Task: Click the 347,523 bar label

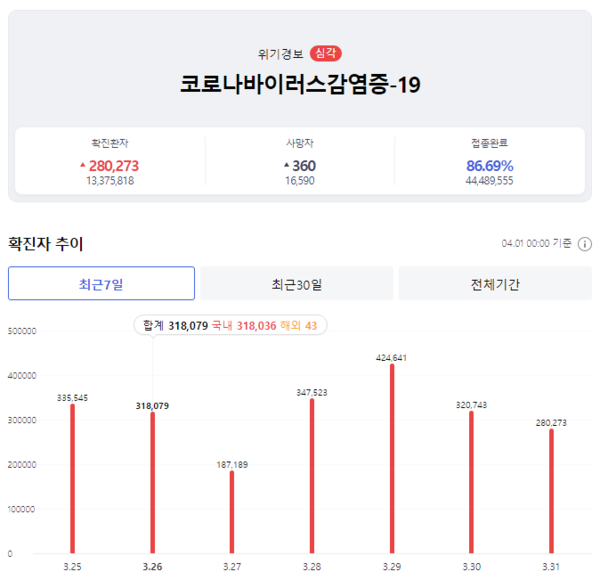Action: click(312, 393)
